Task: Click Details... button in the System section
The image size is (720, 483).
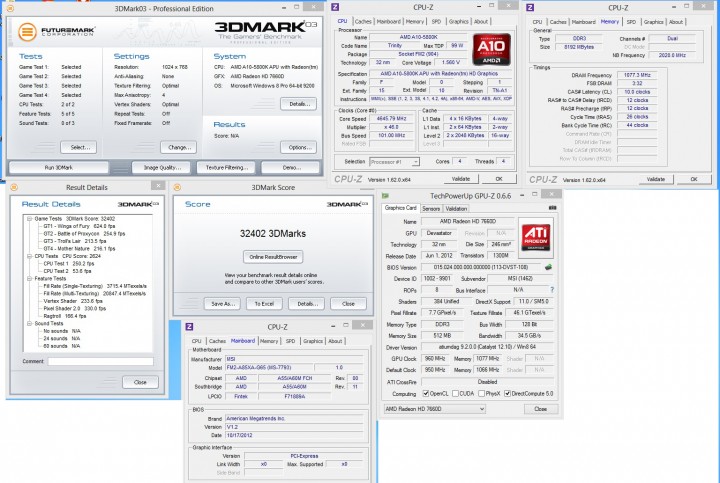Action: pos(298,104)
